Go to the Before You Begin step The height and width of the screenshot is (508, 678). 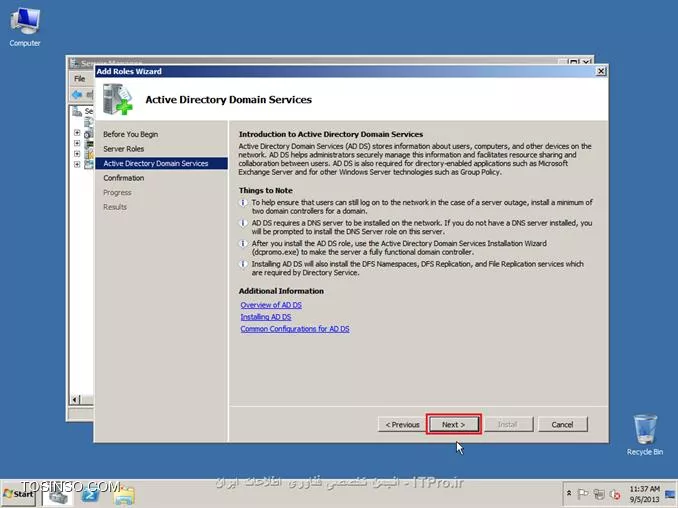131,134
